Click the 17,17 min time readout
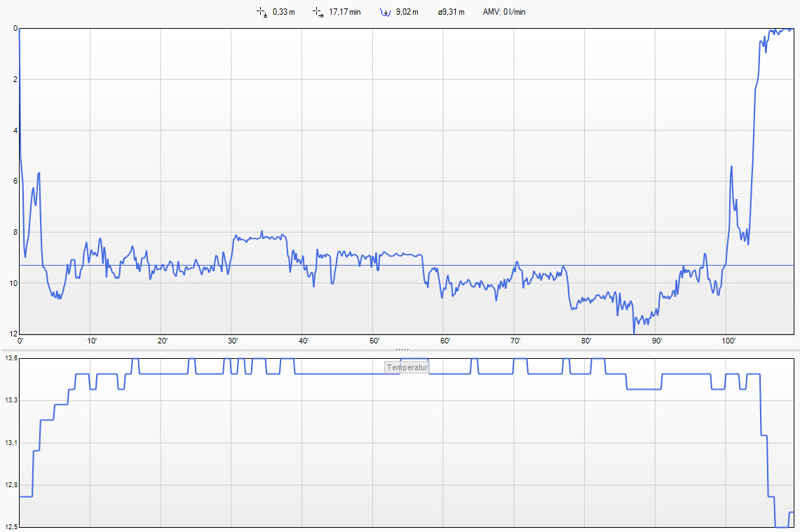This screenshot has height=532, width=800. pyautogui.click(x=345, y=12)
